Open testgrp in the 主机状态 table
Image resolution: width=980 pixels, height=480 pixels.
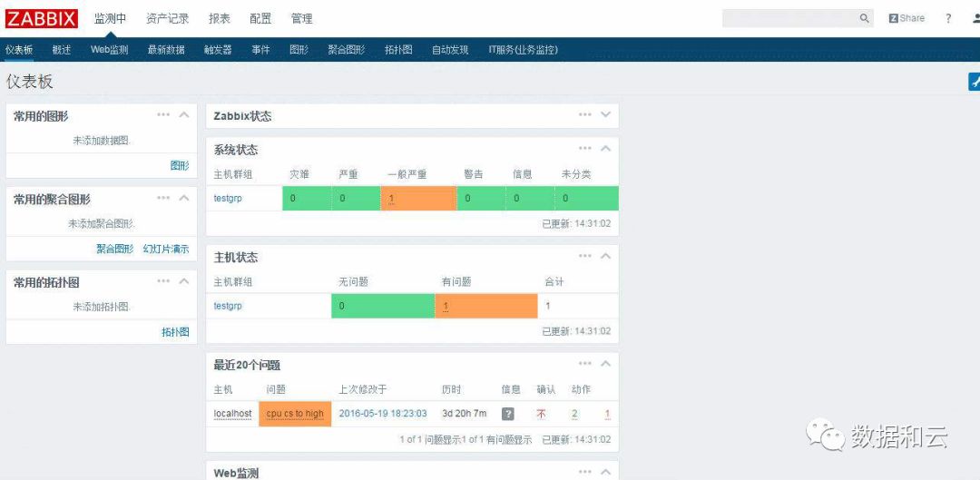tap(228, 307)
